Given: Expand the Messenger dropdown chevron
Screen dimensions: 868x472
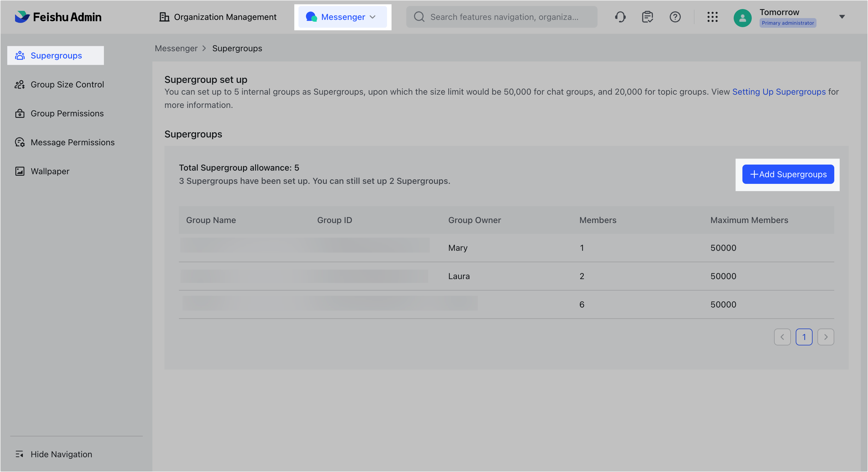Looking at the screenshot, I should click(373, 17).
